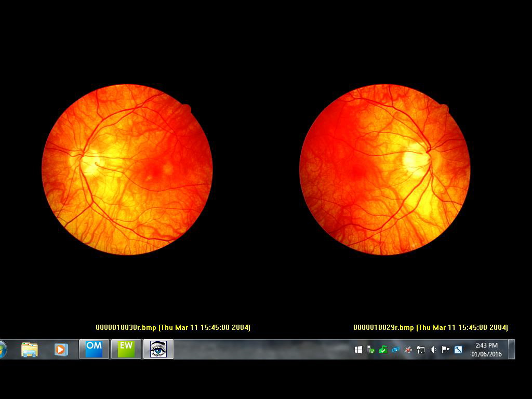
Task: Open the blue OM application in taskbar
Action: [x=94, y=349]
